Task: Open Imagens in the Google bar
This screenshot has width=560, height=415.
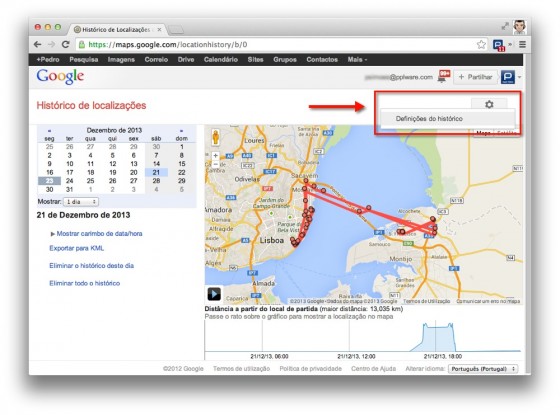Action: [x=121, y=60]
